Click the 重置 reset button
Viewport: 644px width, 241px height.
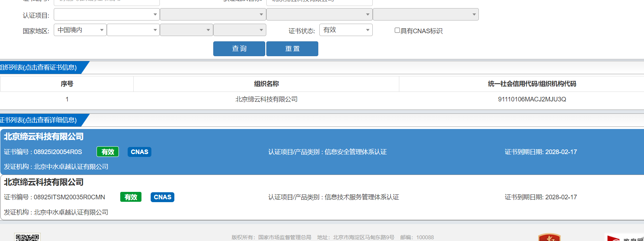(292, 49)
